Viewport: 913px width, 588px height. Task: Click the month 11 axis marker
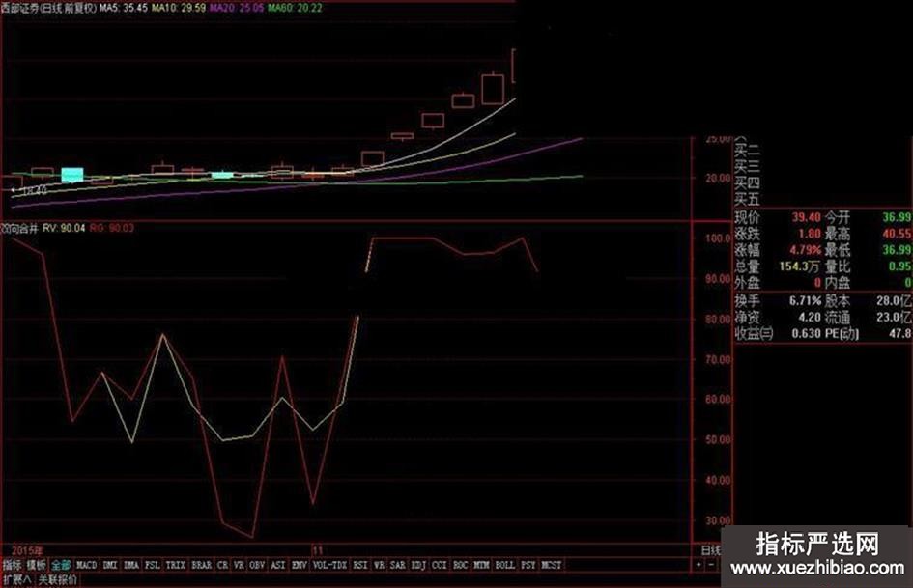[317, 550]
